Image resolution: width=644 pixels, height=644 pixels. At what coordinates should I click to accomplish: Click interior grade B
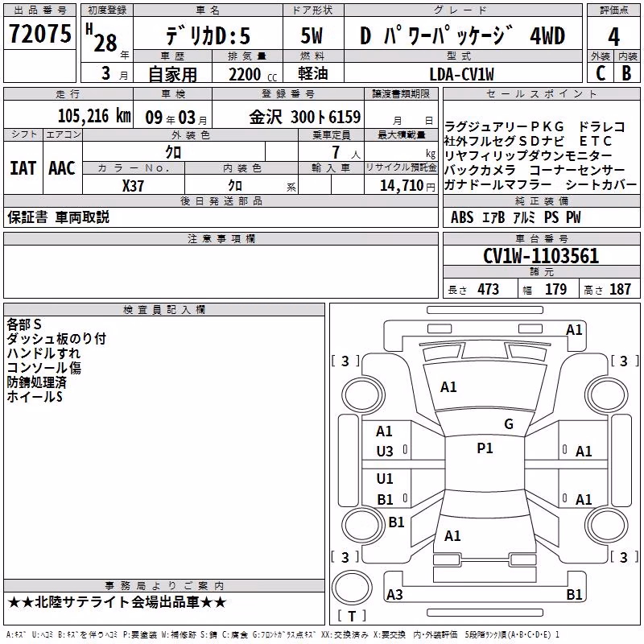point(626,73)
